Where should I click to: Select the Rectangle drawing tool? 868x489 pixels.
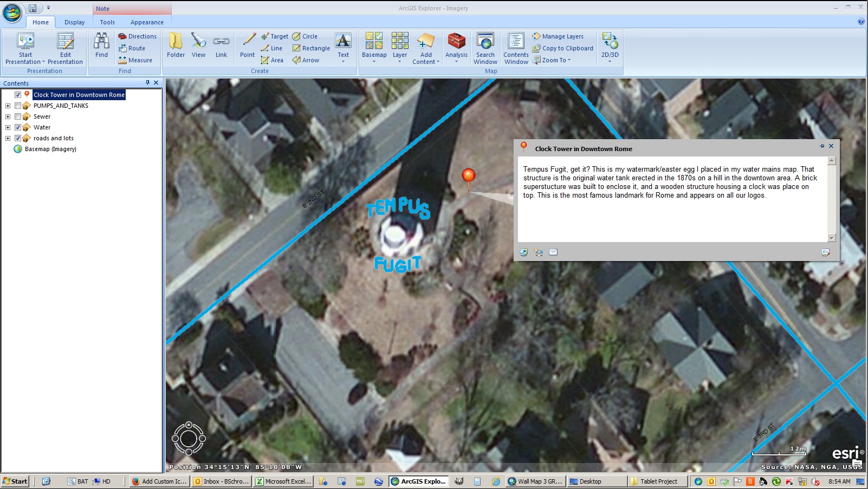311,48
